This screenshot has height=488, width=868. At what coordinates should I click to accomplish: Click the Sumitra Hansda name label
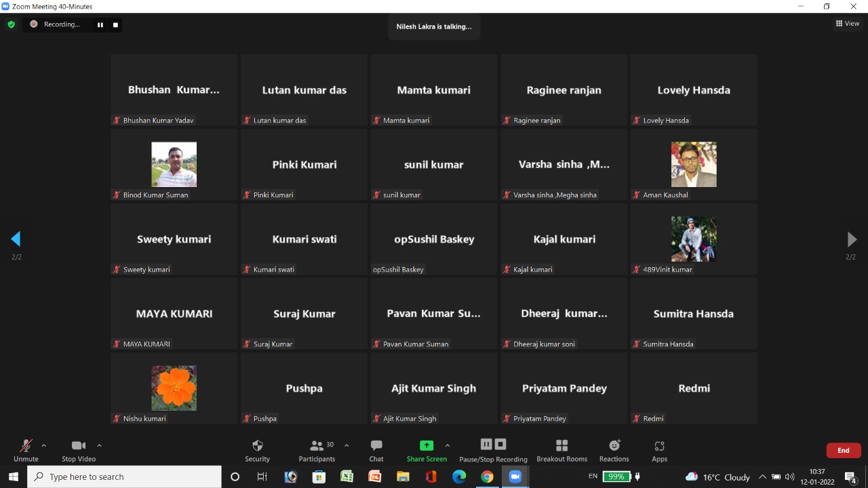click(x=668, y=344)
